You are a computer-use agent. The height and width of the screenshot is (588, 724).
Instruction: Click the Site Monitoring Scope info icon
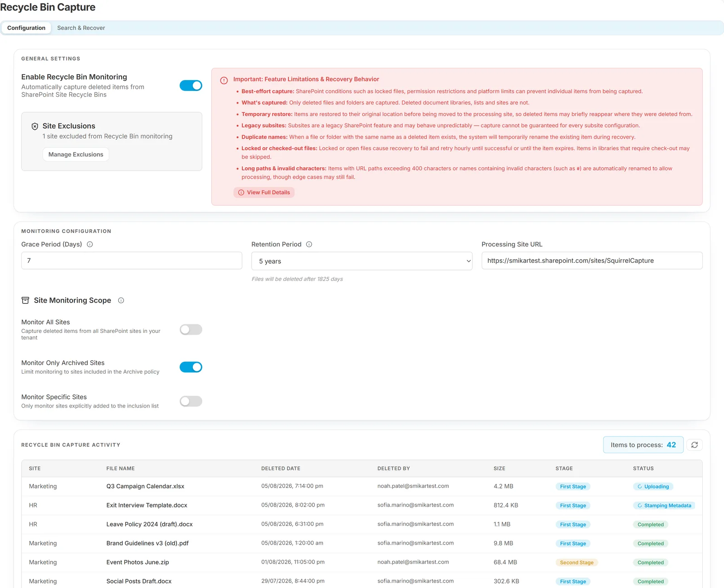pyautogui.click(x=121, y=300)
